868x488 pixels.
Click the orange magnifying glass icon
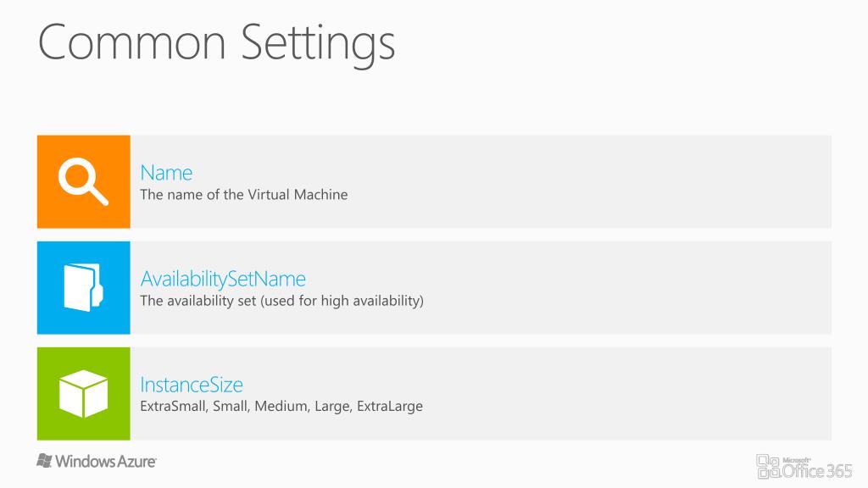point(84,181)
